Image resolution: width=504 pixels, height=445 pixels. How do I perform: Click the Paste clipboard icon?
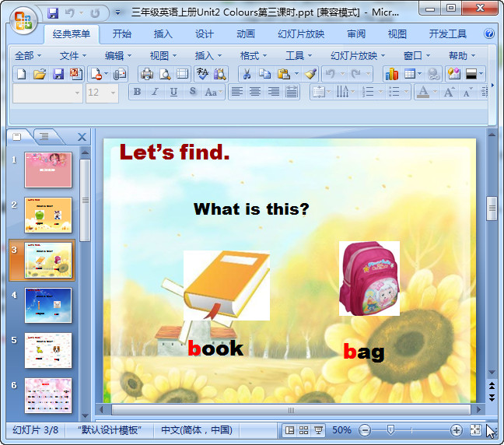284,74
